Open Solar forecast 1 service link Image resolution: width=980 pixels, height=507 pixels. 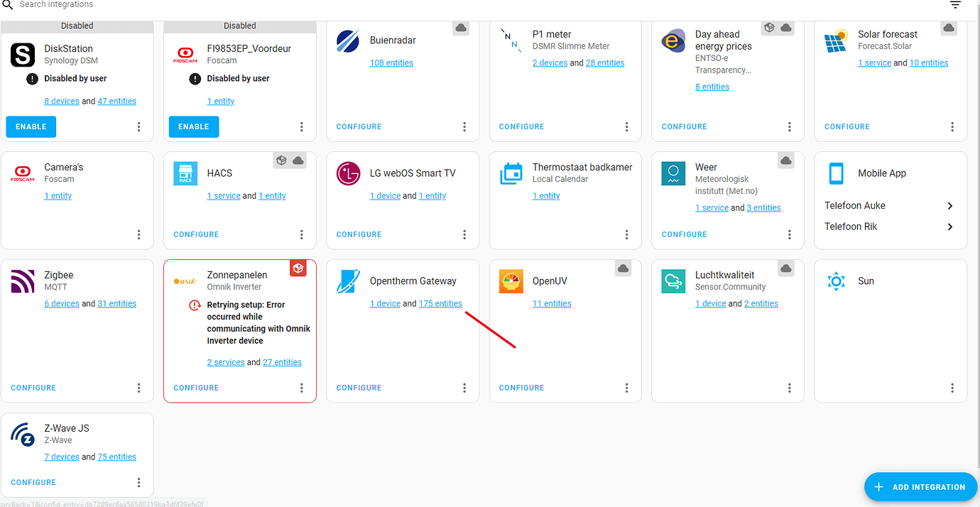[874, 62]
